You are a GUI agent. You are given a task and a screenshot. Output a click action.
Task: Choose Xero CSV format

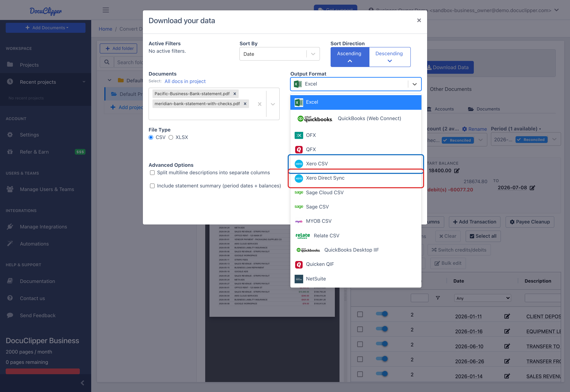[x=356, y=164]
